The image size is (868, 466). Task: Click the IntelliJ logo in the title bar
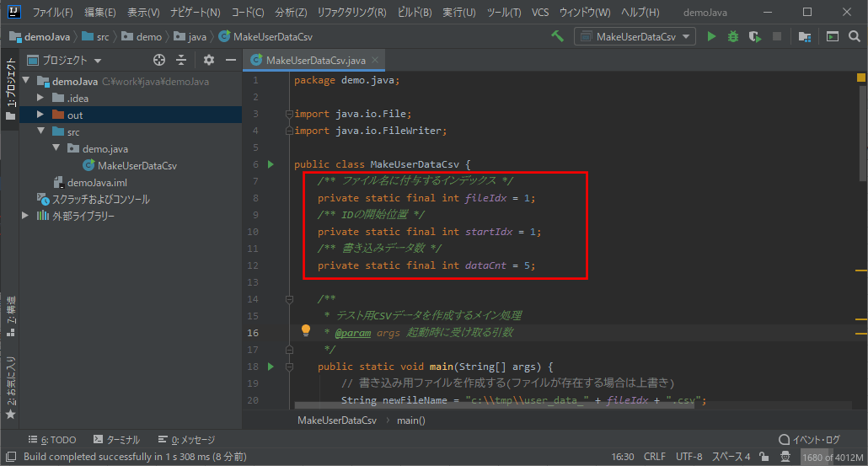(x=13, y=12)
